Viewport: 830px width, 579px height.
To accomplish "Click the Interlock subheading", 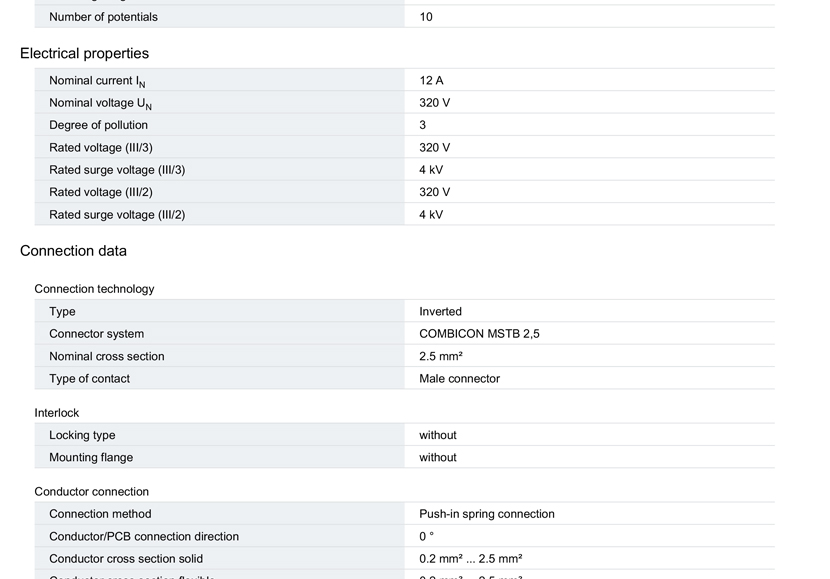I will [x=57, y=413].
